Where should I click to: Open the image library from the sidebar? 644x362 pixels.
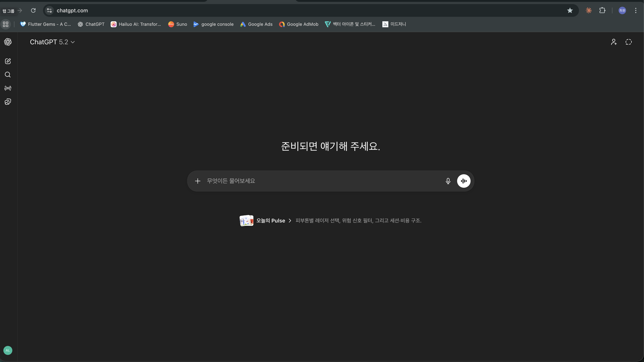[x=8, y=102]
